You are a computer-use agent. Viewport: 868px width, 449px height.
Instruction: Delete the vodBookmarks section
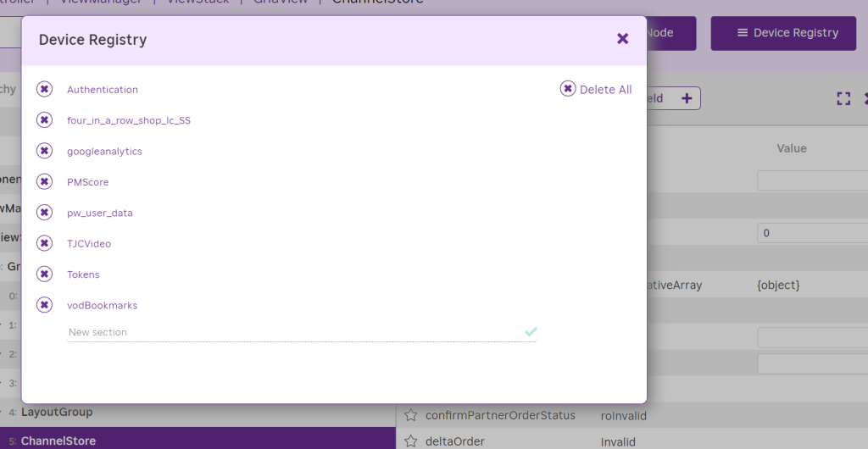pyautogui.click(x=44, y=305)
